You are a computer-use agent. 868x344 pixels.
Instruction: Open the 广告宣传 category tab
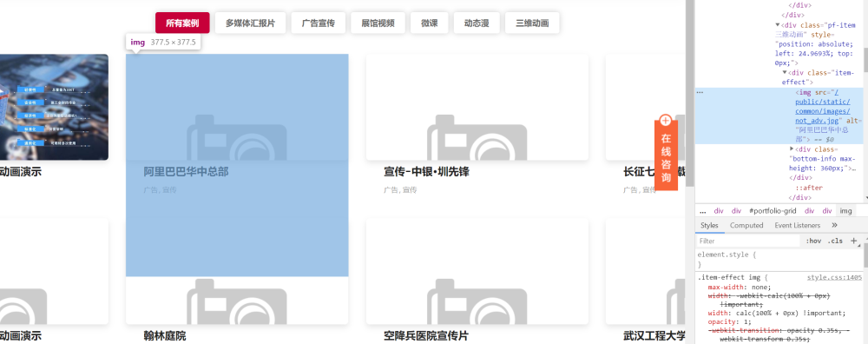tap(319, 23)
